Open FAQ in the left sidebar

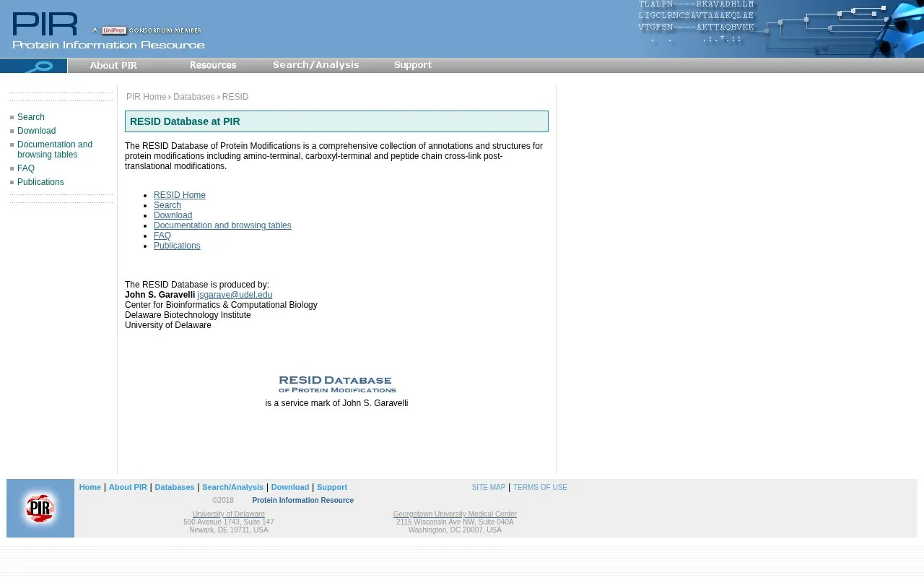coord(26,168)
